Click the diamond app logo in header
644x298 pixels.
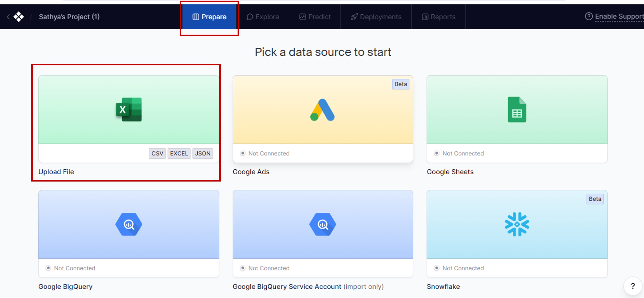tap(19, 17)
